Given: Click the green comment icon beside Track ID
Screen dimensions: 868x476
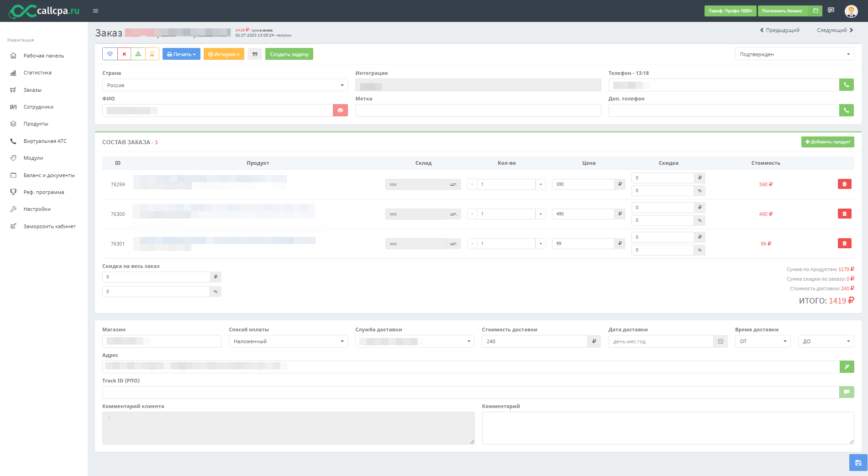Looking at the screenshot, I should click(847, 392).
